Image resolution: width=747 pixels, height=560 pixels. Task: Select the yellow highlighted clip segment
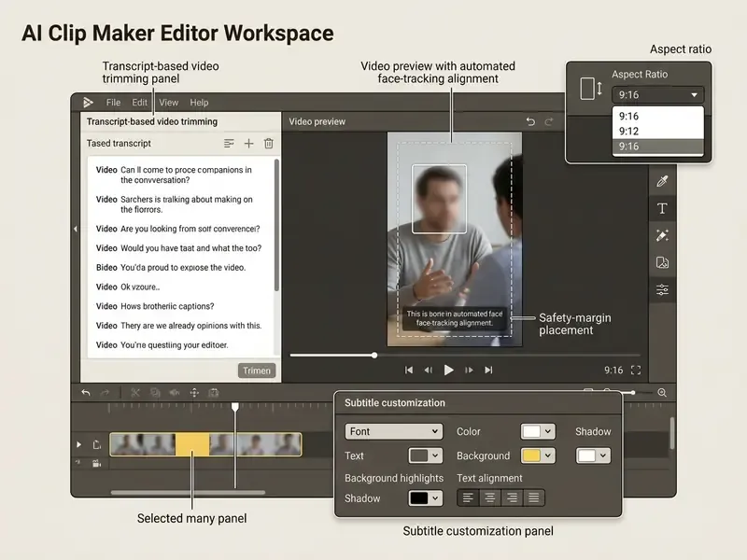tap(192, 444)
